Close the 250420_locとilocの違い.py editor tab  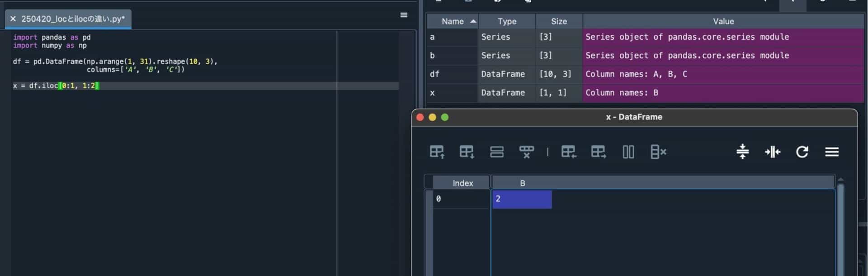click(13, 19)
